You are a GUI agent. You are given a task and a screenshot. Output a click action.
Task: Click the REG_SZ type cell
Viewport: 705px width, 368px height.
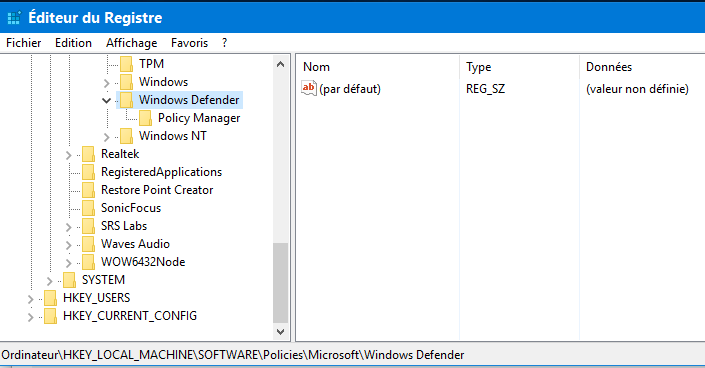point(485,89)
